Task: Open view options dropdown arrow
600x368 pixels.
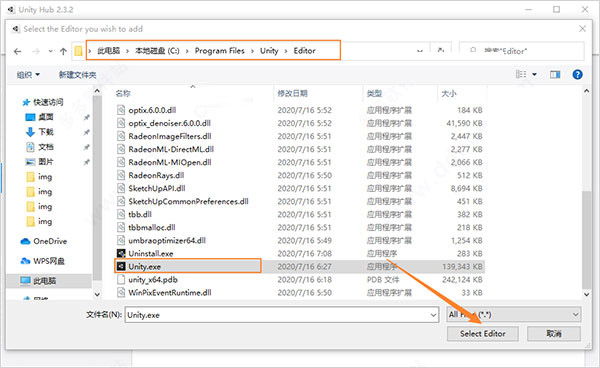Action: click(x=534, y=75)
